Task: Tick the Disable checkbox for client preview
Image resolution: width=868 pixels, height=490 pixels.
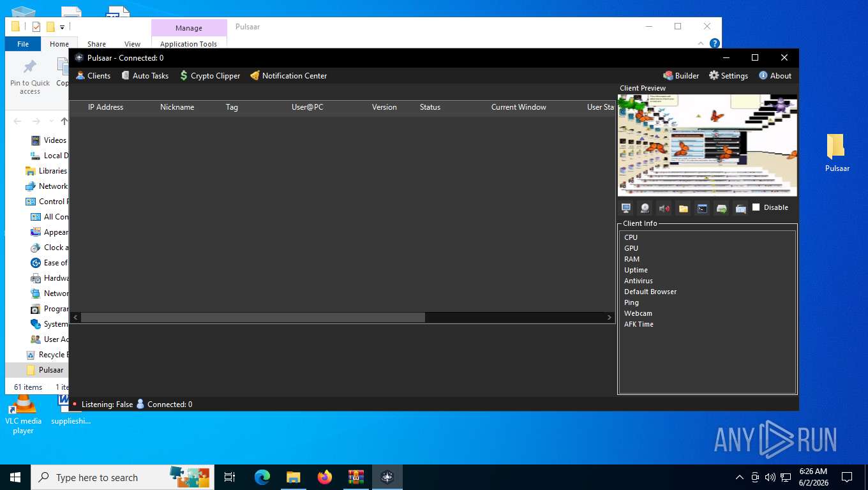Action: (756, 207)
